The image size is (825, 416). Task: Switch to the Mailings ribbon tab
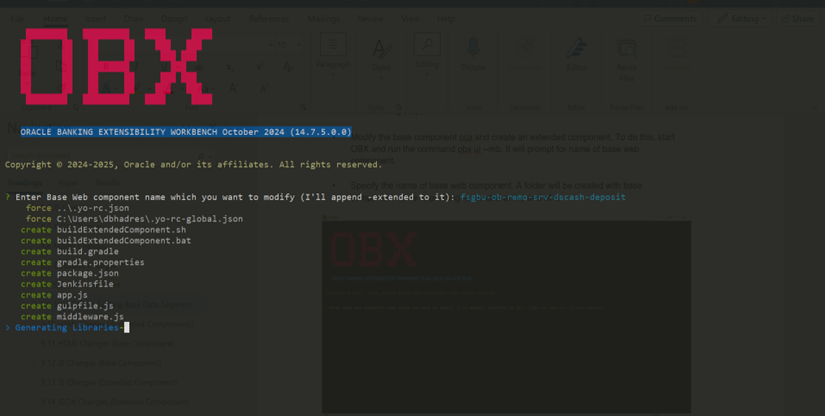(x=323, y=19)
